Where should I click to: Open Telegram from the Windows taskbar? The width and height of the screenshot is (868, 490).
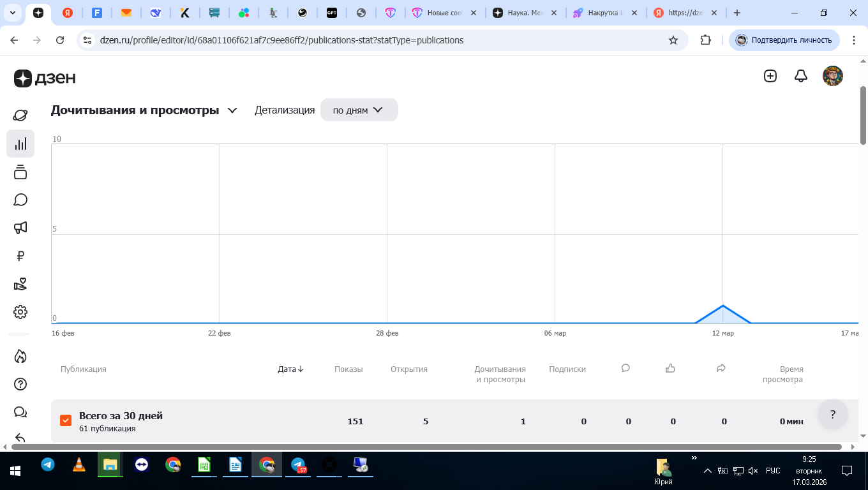[48, 464]
